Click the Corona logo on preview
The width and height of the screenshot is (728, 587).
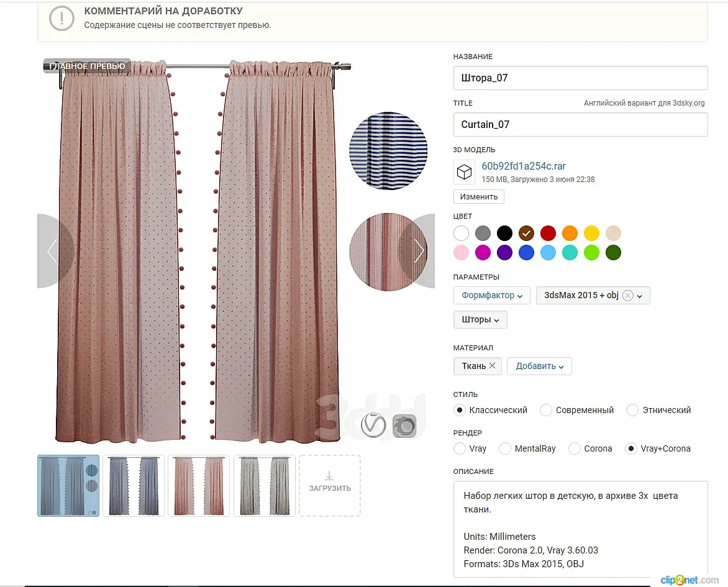tap(404, 426)
